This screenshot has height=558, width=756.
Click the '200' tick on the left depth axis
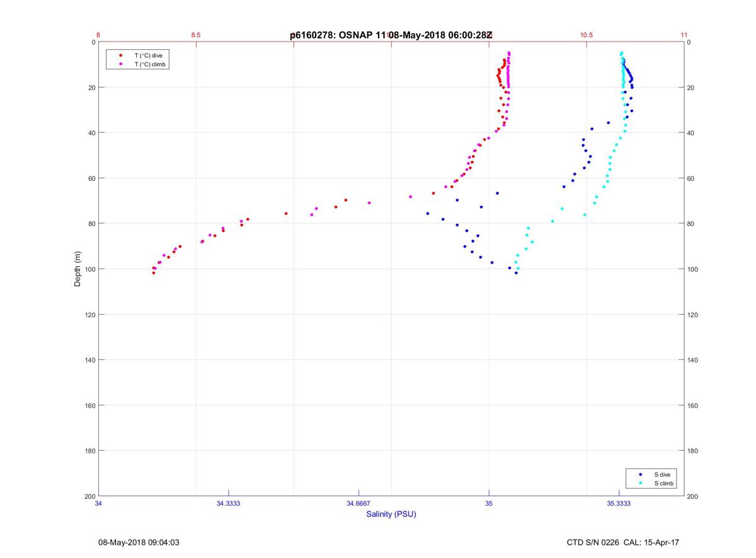(x=89, y=496)
